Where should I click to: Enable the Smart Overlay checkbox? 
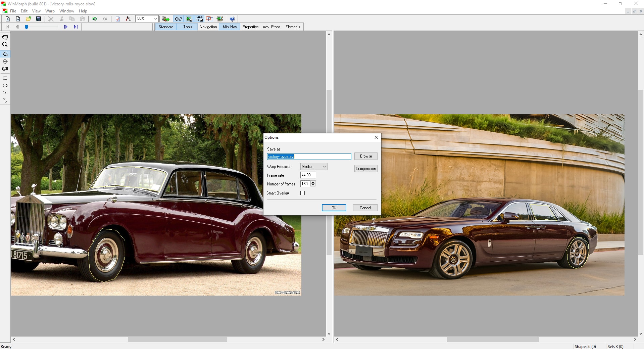click(302, 193)
